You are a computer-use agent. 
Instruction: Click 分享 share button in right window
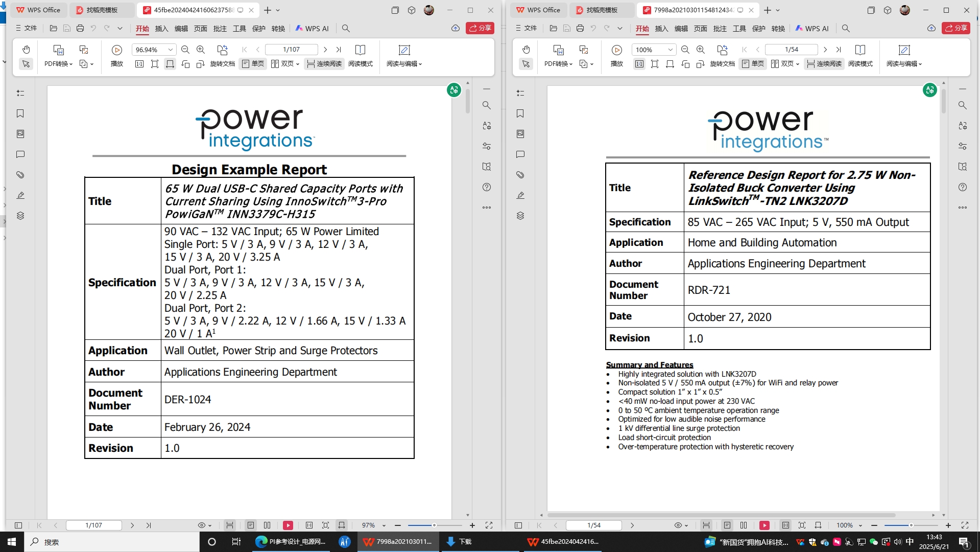click(956, 29)
